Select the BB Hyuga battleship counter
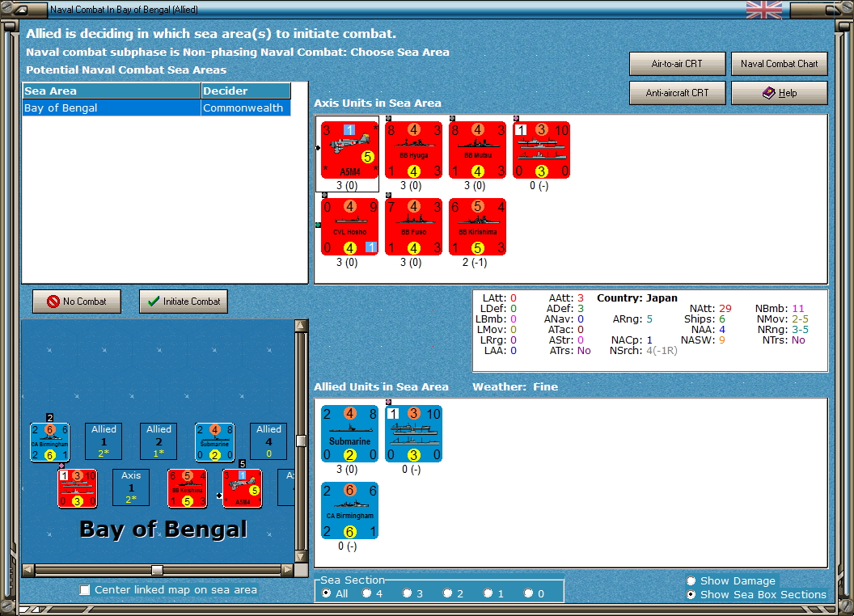The width and height of the screenshot is (854, 616). (413, 150)
